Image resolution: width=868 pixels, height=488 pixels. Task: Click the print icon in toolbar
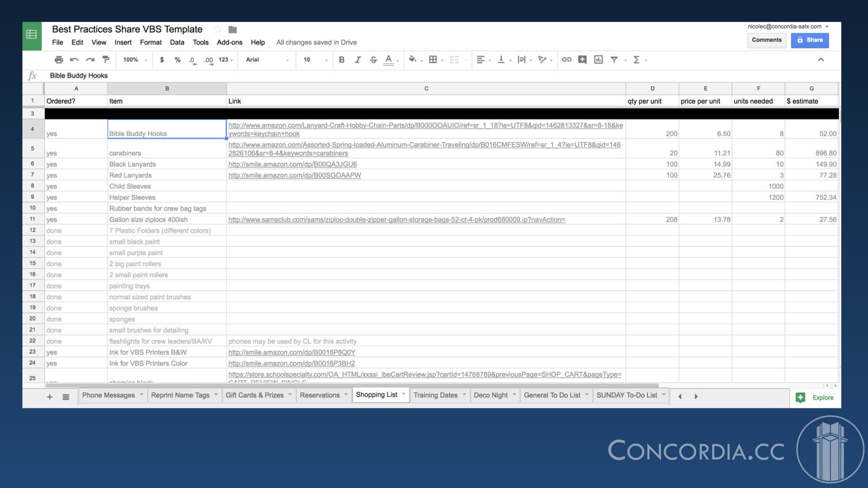pos(59,60)
